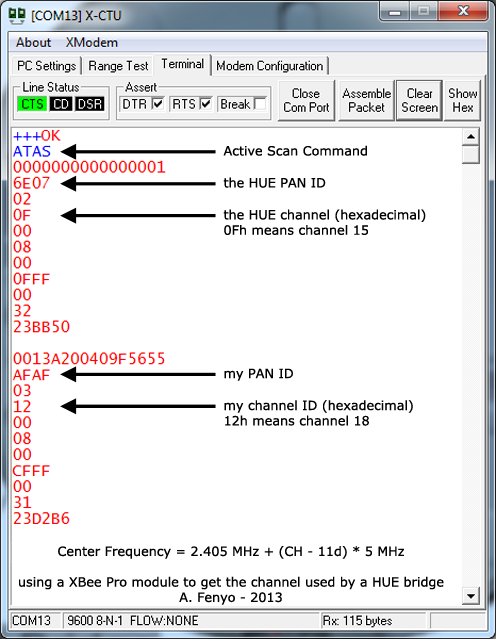Open the About menu
496x639 pixels.
point(33,42)
